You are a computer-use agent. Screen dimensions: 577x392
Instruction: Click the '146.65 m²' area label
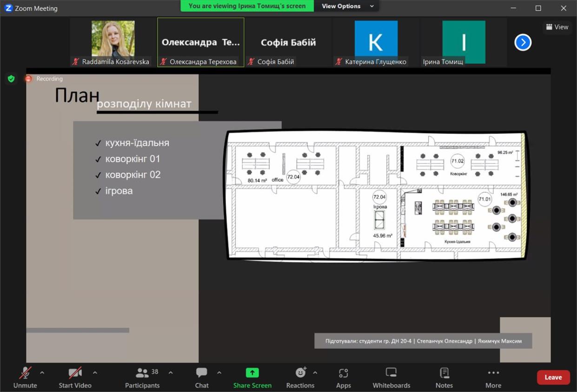point(509,194)
